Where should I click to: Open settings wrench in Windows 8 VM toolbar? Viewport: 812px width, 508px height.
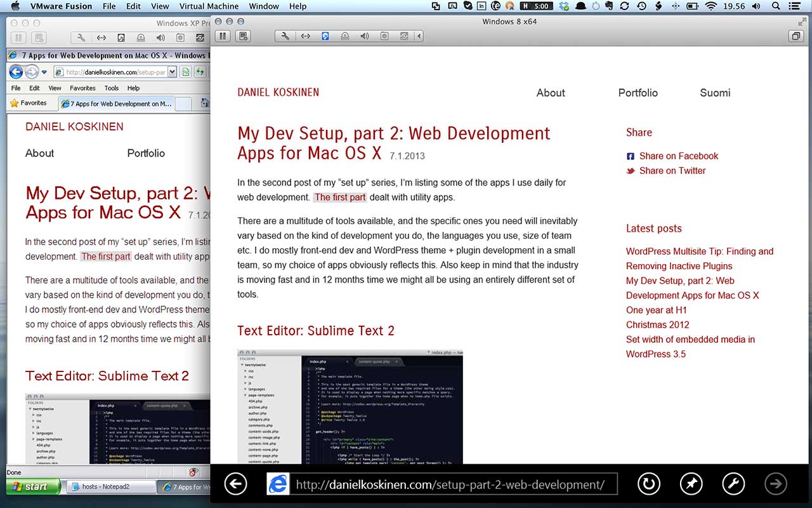click(285, 36)
